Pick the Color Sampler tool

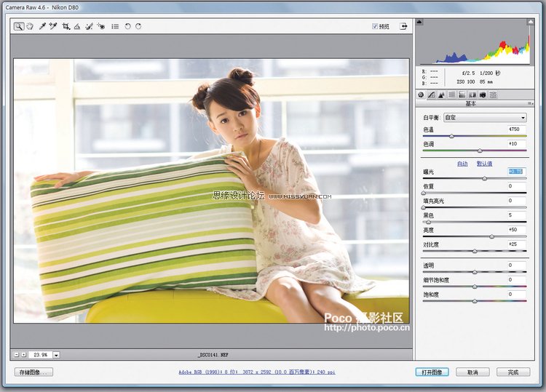click(53, 26)
